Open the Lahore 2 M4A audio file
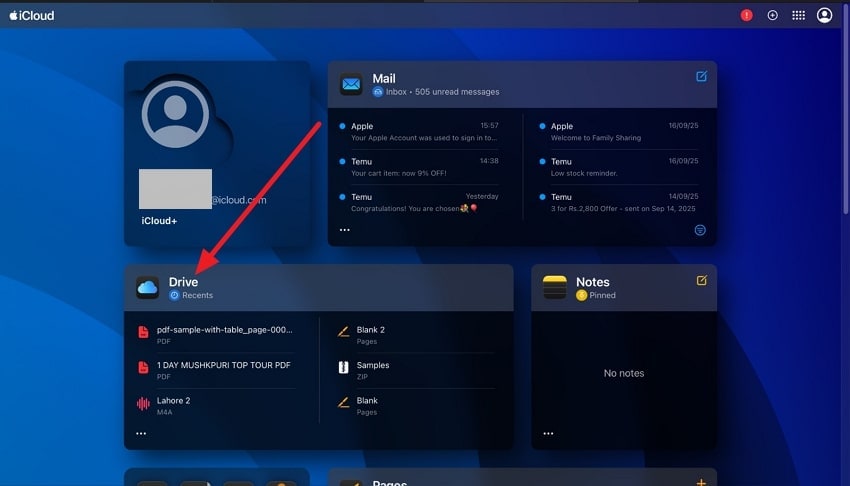The width and height of the screenshot is (850, 486). coord(216,406)
